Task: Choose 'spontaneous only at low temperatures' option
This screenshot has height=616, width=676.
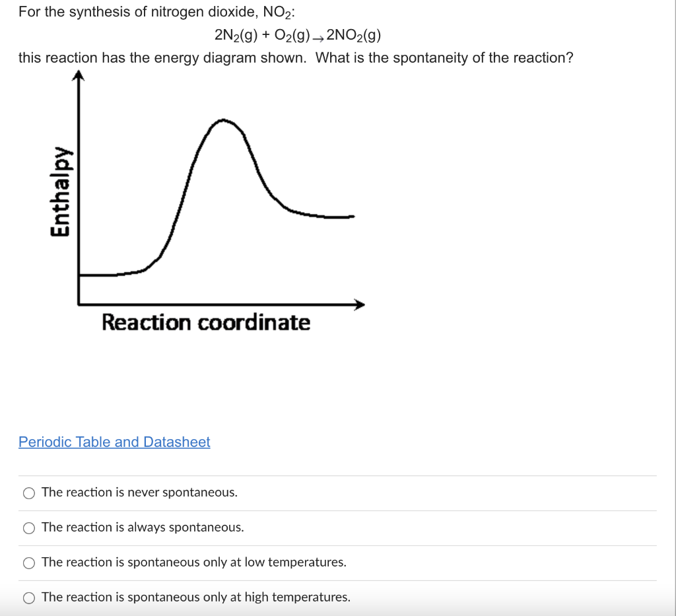Action: coord(29,563)
